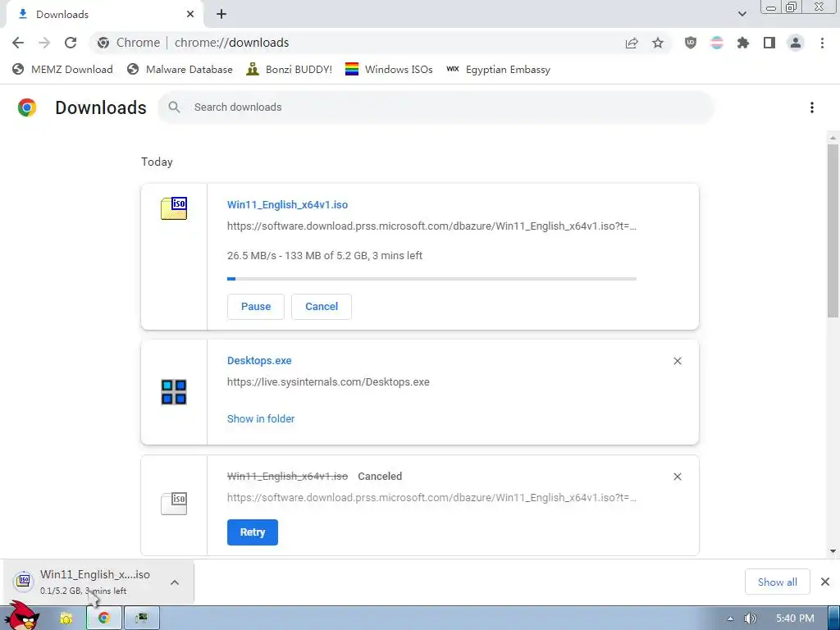
Task: Expand the download shelf item options chevron
Action: click(x=175, y=582)
